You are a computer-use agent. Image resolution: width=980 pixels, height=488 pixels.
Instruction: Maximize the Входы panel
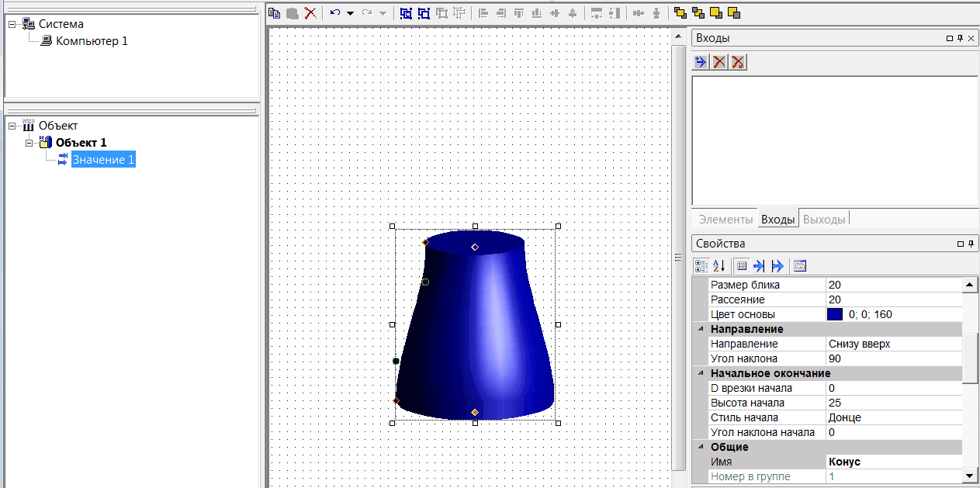tap(949, 38)
